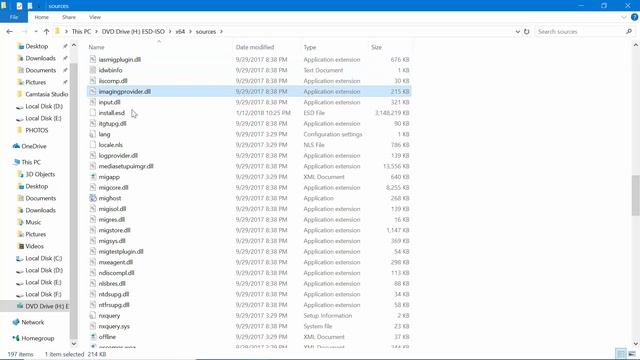This screenshot has height=360, width=640.
Task: Go back using the Back arrow
Action: click(9, 31)
